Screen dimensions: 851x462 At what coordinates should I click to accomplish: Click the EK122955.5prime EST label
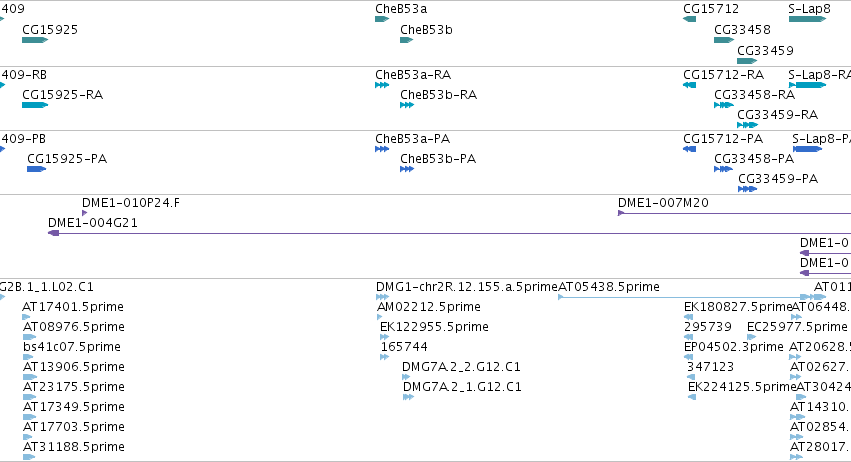point(434,326)
